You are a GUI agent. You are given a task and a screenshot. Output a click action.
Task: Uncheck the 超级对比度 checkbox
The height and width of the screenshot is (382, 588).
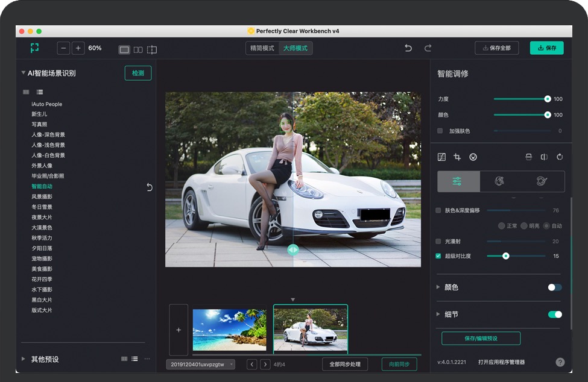point(438,256)
